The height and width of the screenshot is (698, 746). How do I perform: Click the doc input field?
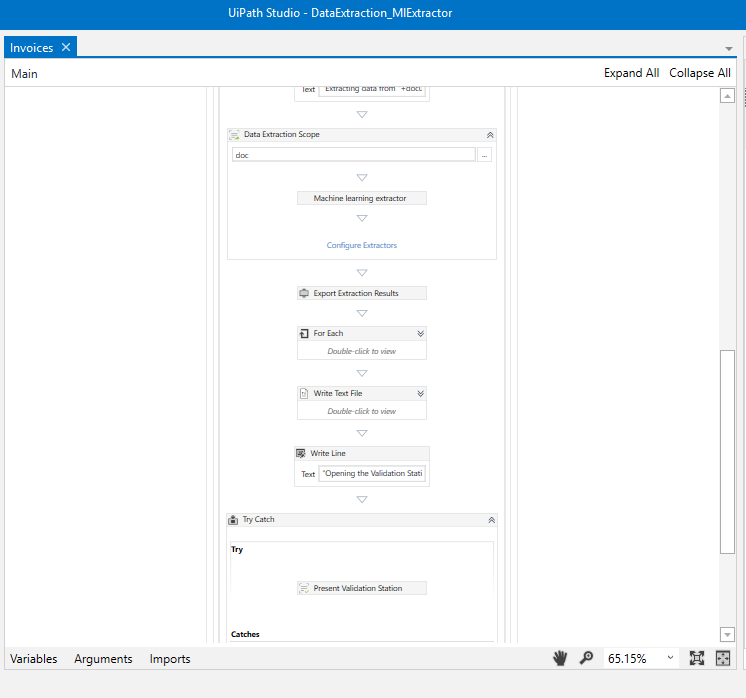[353, 155]
